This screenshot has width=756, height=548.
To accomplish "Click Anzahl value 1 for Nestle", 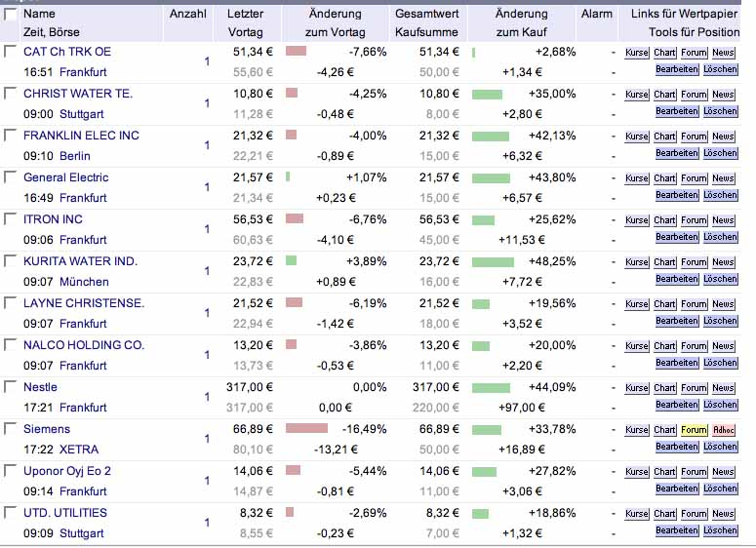I will (x=207, y=397).
